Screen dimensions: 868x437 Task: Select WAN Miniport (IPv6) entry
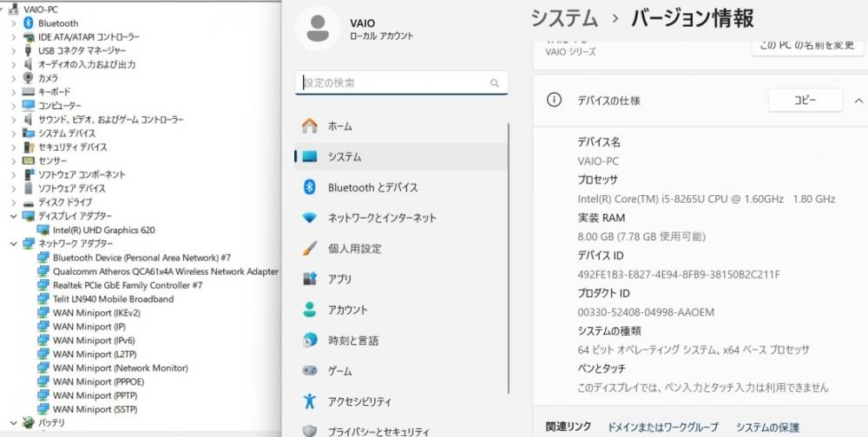[94, 340]
